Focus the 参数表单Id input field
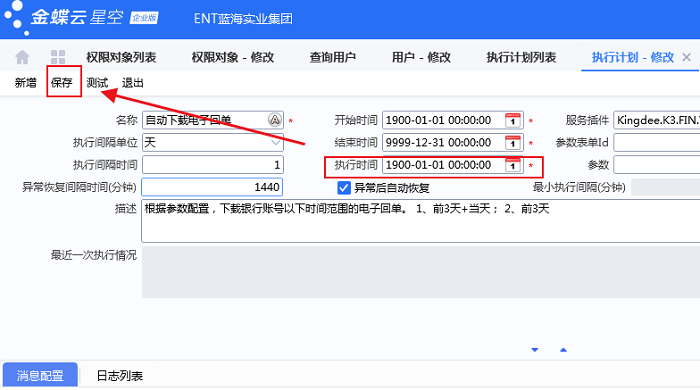700x390 pixels. pyautogui.click(x=657, y=143)
